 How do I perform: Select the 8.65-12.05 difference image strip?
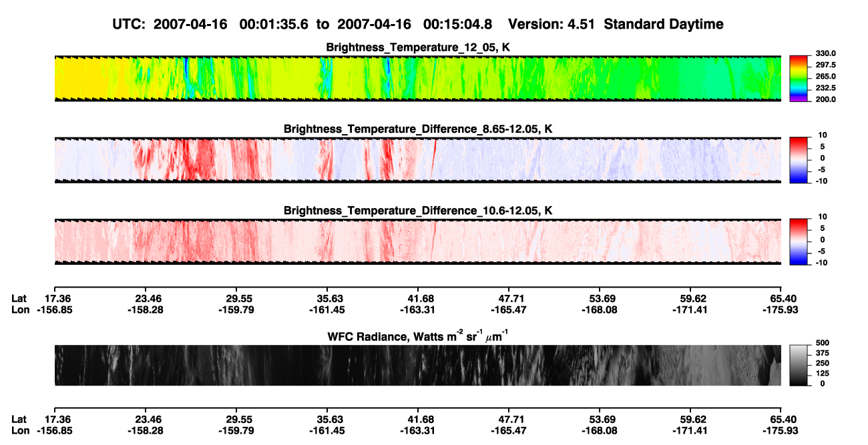coord(417,160)
